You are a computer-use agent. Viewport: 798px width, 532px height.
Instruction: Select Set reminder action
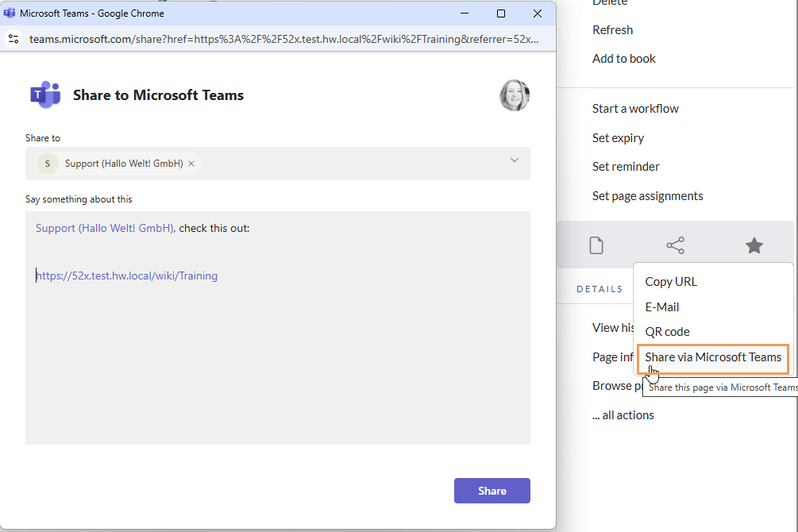coord(626,167)
